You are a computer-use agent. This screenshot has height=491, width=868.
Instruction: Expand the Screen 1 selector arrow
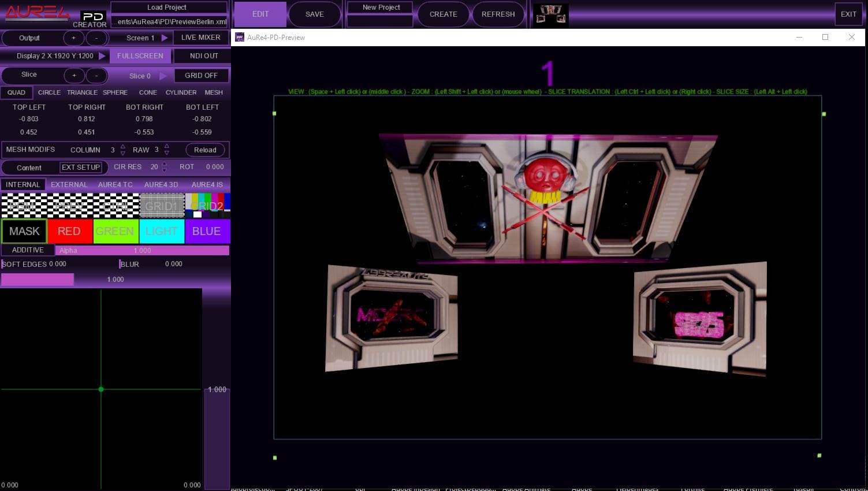(x=165, y=38)
